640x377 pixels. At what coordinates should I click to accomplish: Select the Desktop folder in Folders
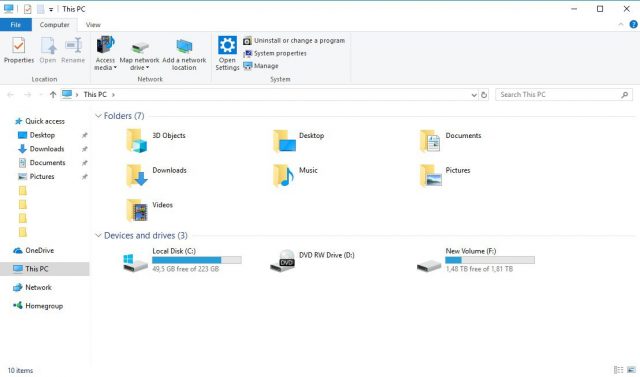[299, 140]
